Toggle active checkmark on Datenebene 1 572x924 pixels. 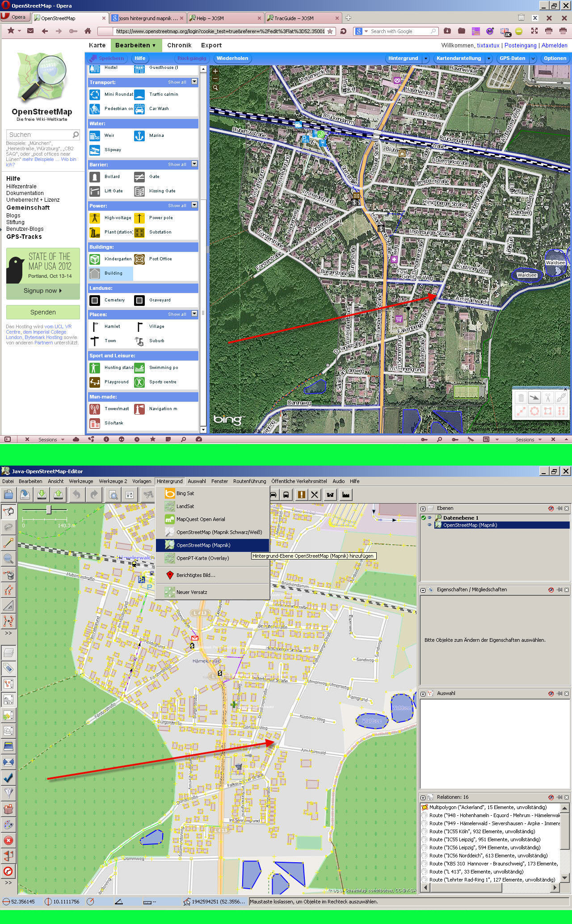coord(423,517)
